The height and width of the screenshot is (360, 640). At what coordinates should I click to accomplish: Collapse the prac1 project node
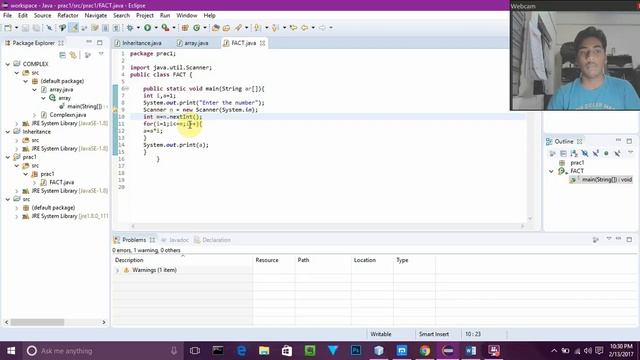[8, 157]
